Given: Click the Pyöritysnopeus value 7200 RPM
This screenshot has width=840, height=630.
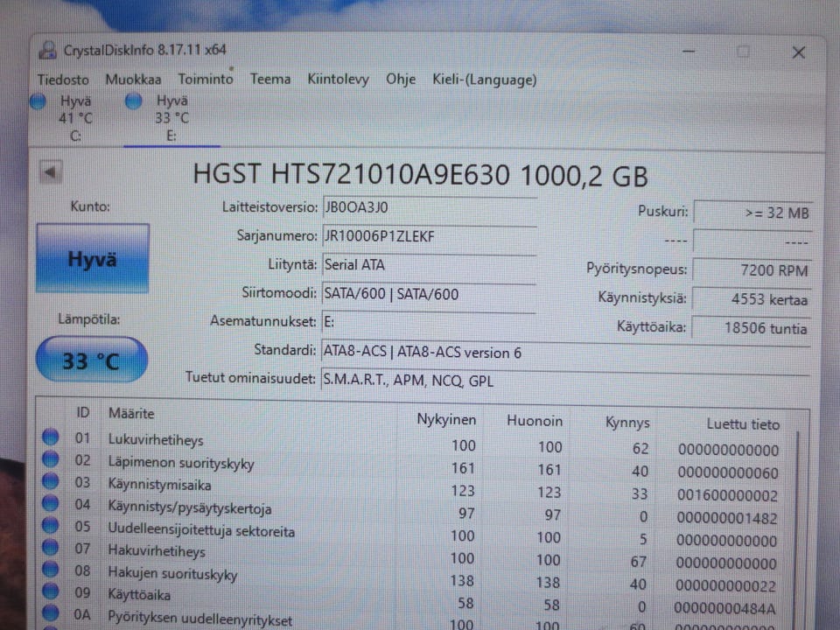Looking at the screenshot, I should click(752, 270).
